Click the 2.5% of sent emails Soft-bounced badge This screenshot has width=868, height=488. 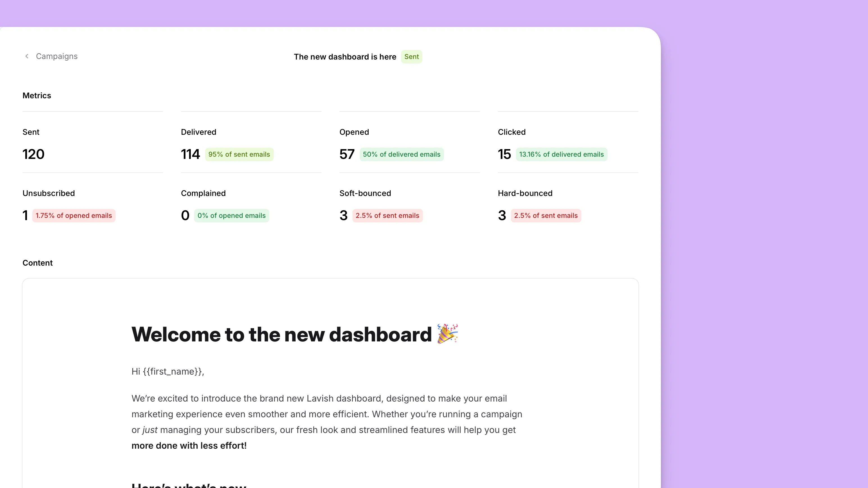(x=387, y=215)
